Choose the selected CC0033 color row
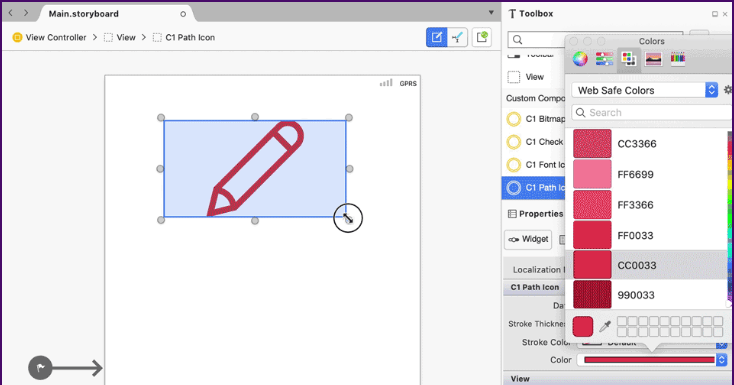 click(x=646, y=265)
